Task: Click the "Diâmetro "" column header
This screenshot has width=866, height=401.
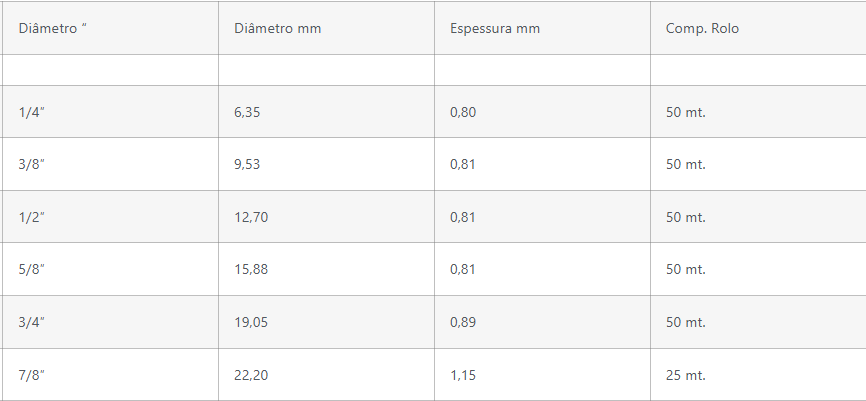Action: coord(53,29)
